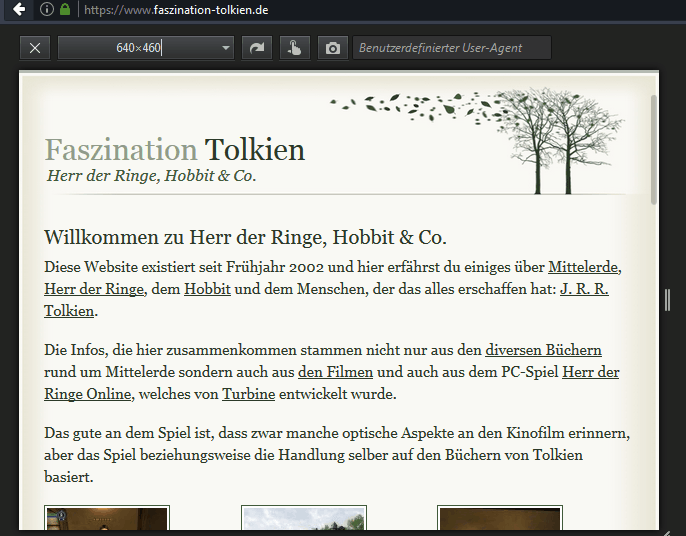Click the page's vertical scrollbar thumb
Image resolution: width=686 pixels, height=536 pixels.
pos(654,149)
